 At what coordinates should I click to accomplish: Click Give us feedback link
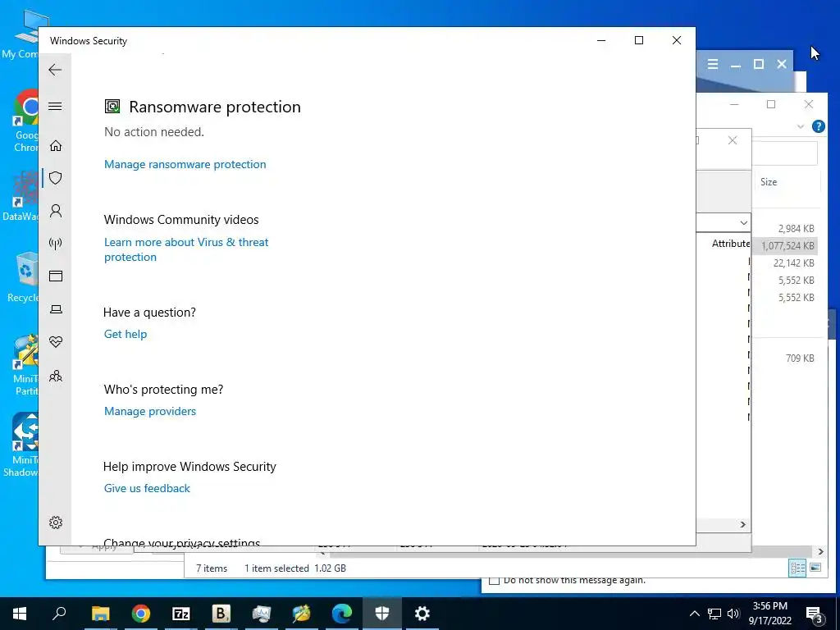[147, 489]
